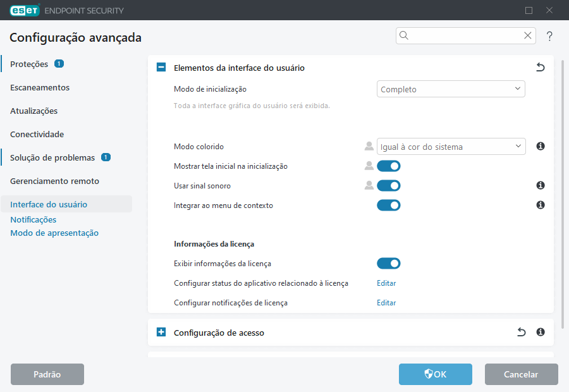Click the info icon next to Integrar ao menu de contexto

click(x=540, y=205)
